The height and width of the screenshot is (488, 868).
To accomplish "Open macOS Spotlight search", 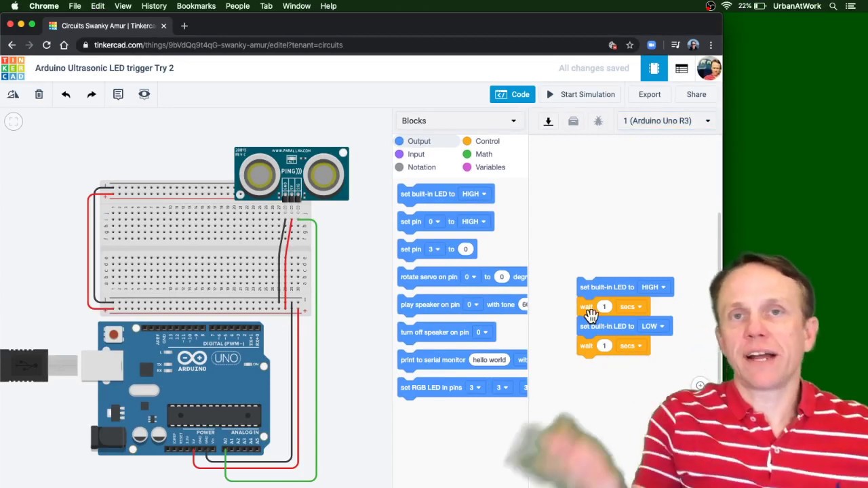I will (x=833, y=6).
